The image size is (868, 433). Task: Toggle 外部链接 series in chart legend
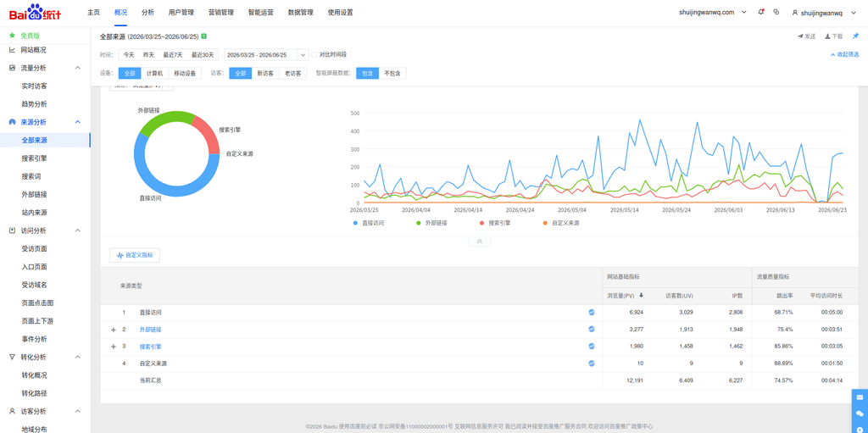pos(431,223)
